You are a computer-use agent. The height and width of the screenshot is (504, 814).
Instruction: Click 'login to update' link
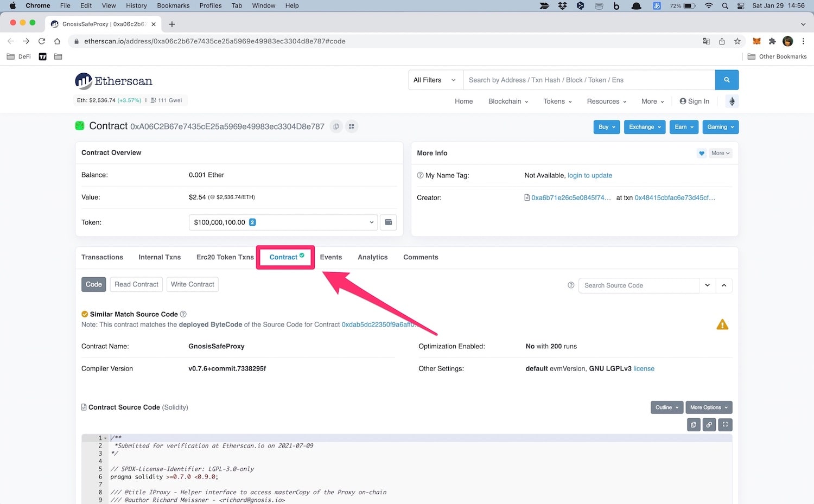pyautogui.click(x=590, y=175)
